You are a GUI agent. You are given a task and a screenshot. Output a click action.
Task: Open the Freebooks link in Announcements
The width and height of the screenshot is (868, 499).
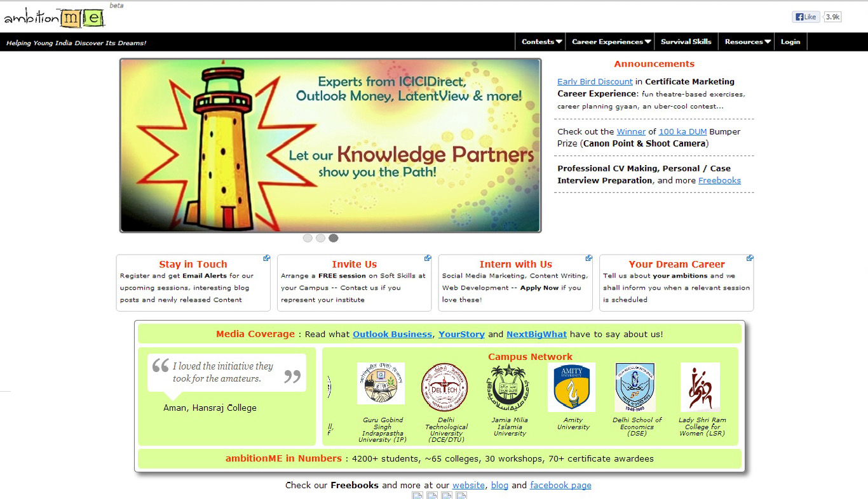click(719, 180)
